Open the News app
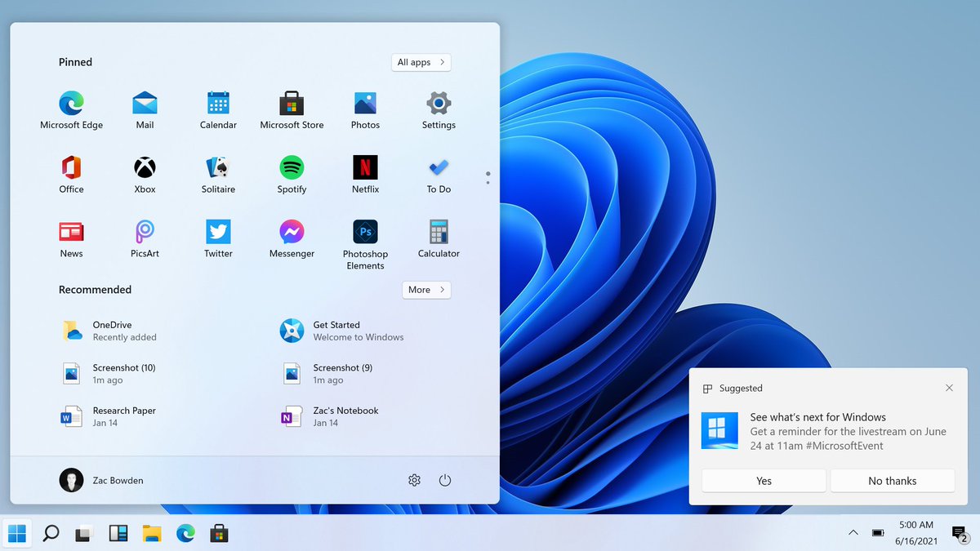 pyautogui.click(x=71, y=239)
